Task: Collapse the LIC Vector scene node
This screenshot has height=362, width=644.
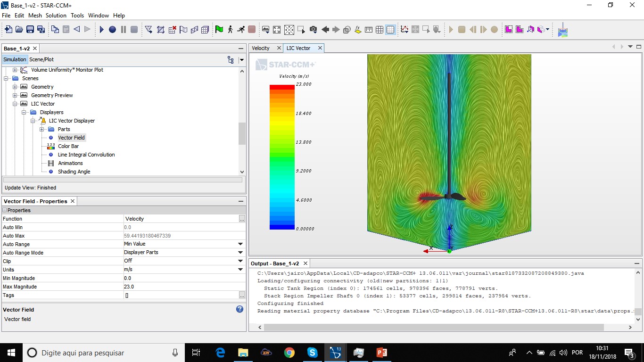Action: coord(15,104)
